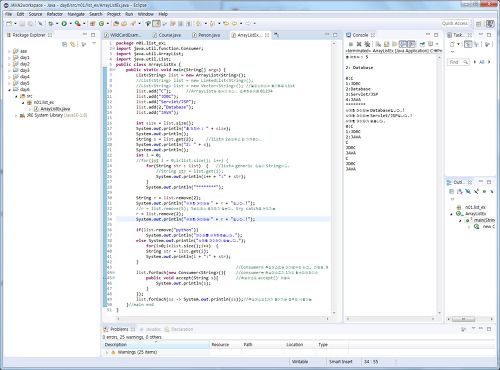
Task: Expand Warnings (25 items) row
Action: point(107,352)
